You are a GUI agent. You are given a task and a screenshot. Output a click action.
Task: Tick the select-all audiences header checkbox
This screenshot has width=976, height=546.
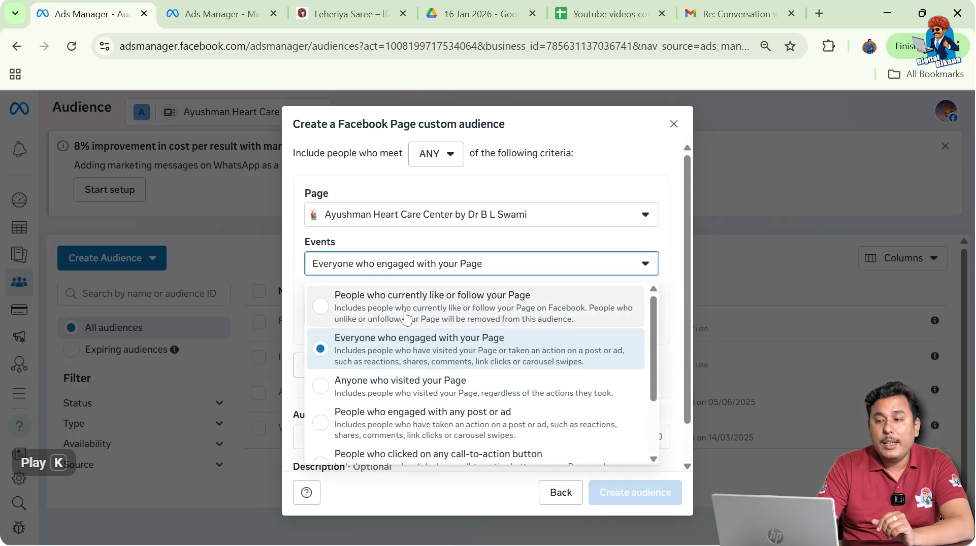point(259,291)
